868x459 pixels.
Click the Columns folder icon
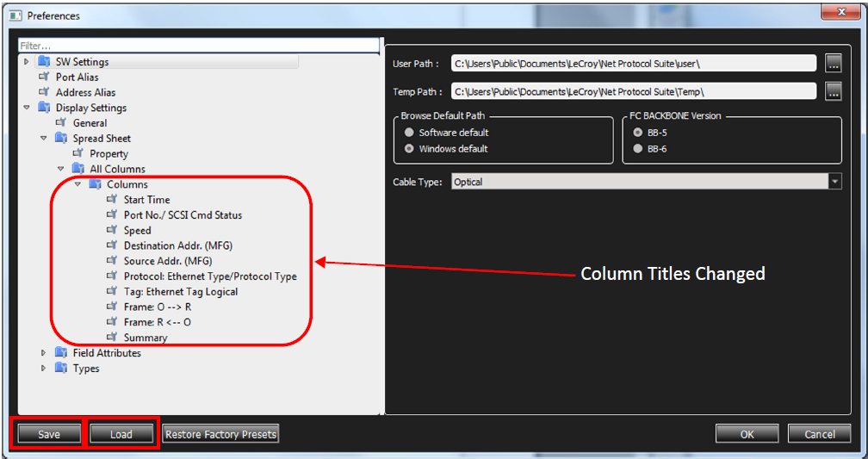96,183
